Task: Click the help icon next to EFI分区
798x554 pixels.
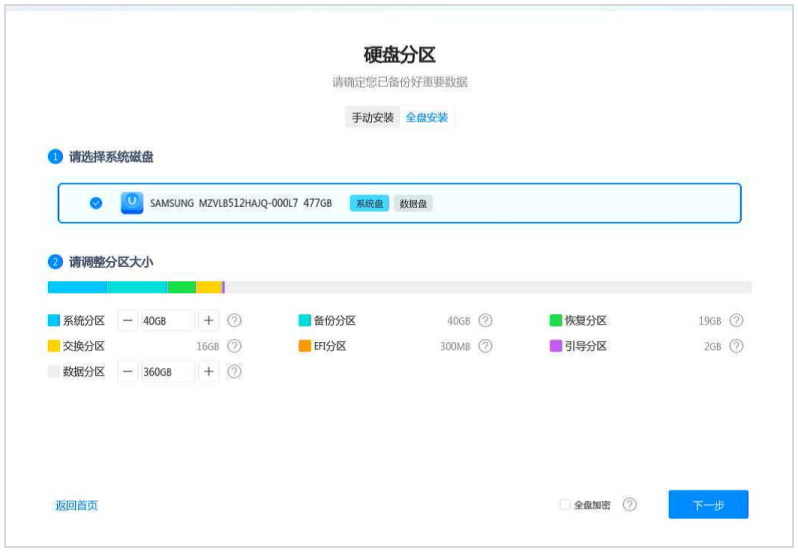Action: 486,346
